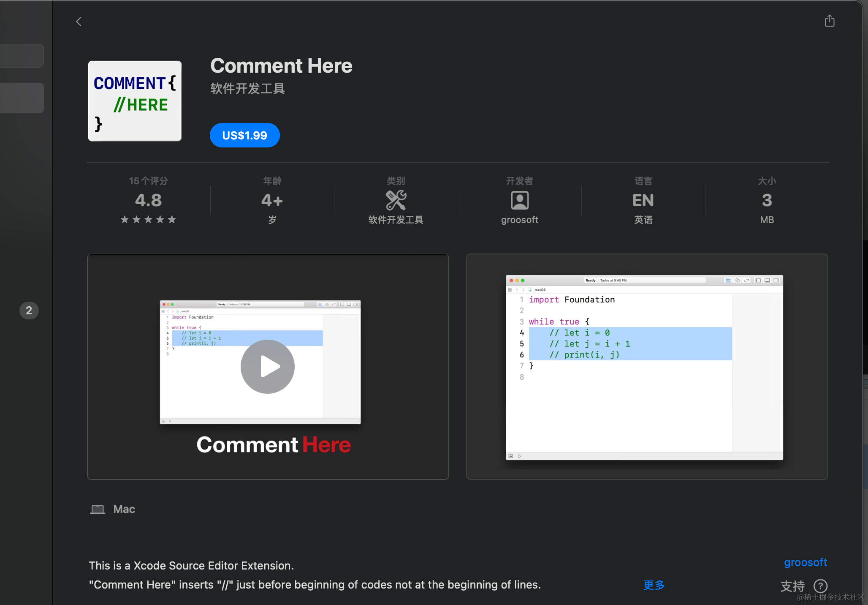Click the 4+ age rating
Screen dimensions: 868x605
click(272, 200)
